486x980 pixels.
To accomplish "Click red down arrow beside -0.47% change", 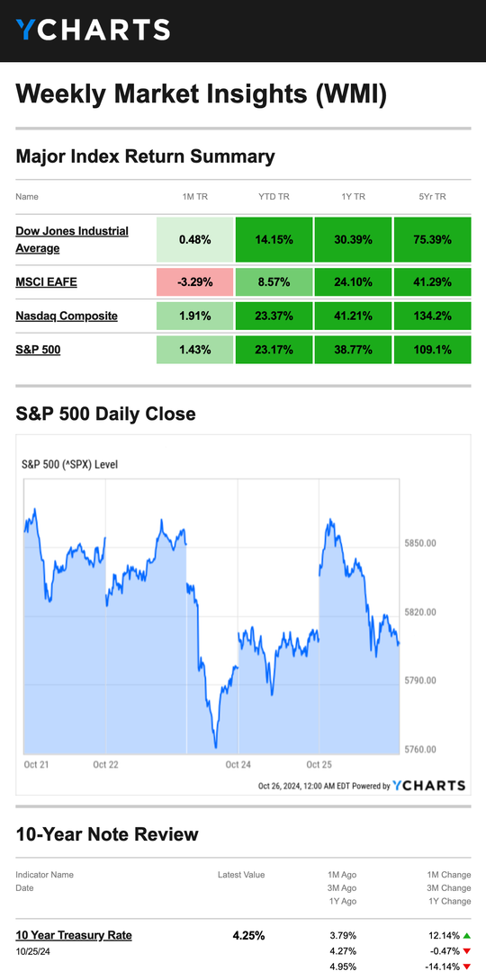I will (x=466, y=951).
